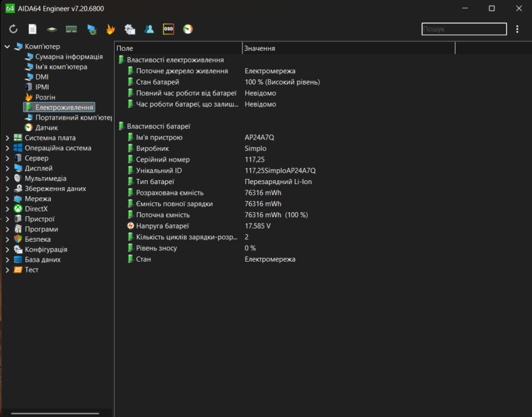The width and height of the screenshot is (532, 417).
Task: Open the three-dot options menu
Action: (x=517, y=29)
